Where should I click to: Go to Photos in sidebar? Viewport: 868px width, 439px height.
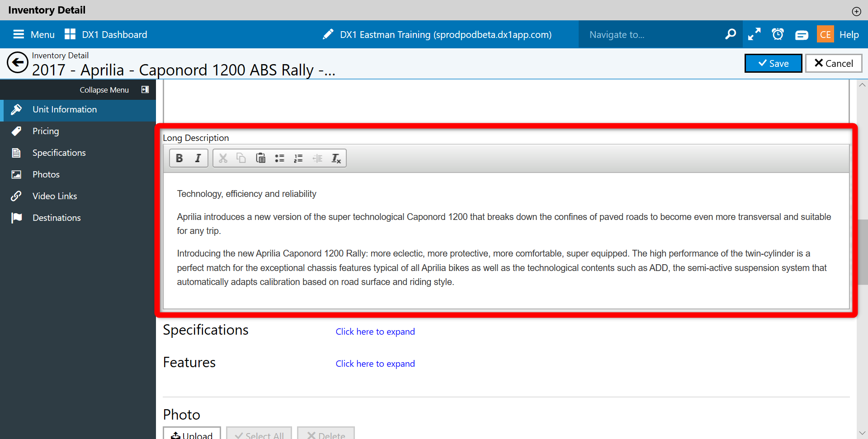[78, 175]
